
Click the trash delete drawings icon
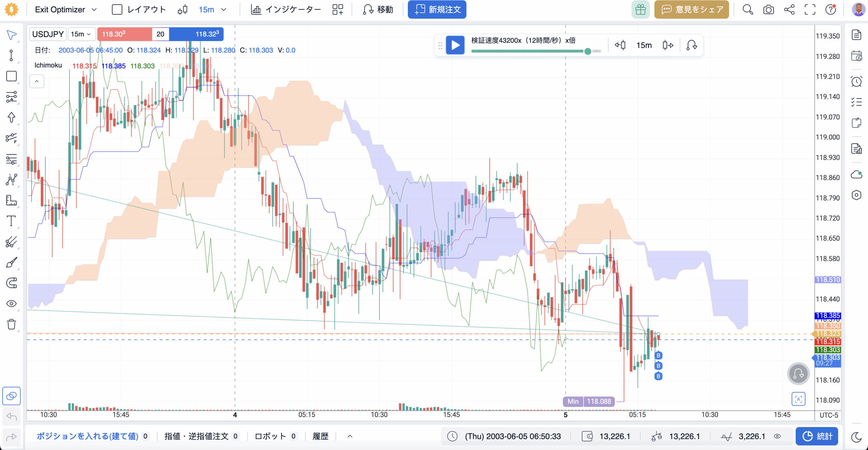[12, 324]
